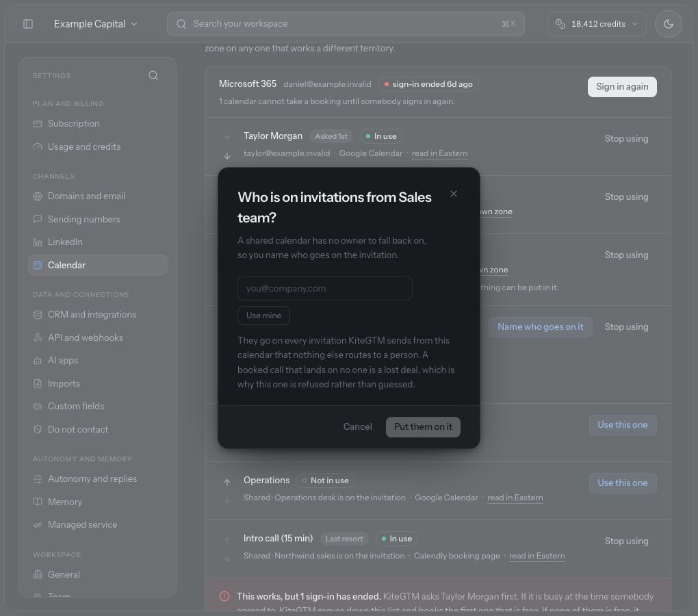Click the AI apps icon
Viewport: 698px width, 616px height.
(38, 361)
